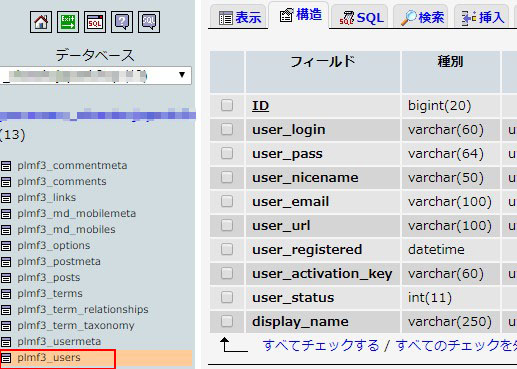Open the plmf3_users table

[49, 358]
